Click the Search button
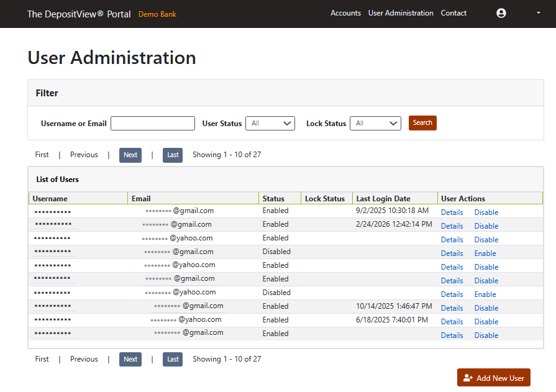The height and width of the screenshot is (392, 556). point(422,123)
